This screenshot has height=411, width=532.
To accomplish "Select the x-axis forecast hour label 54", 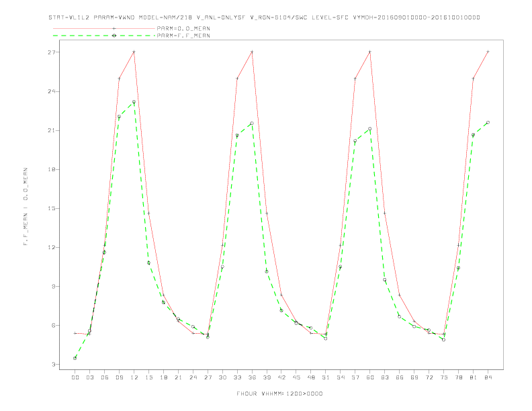I will point(341,377).
